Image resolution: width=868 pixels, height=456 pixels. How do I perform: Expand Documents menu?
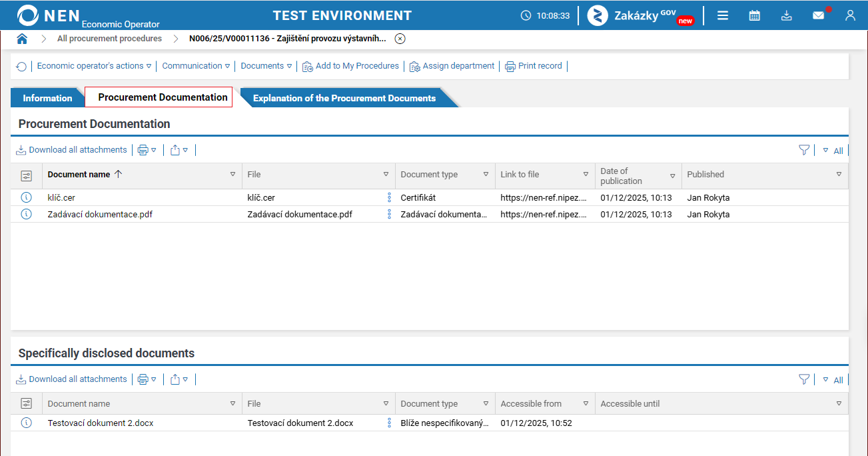(266, 66)
